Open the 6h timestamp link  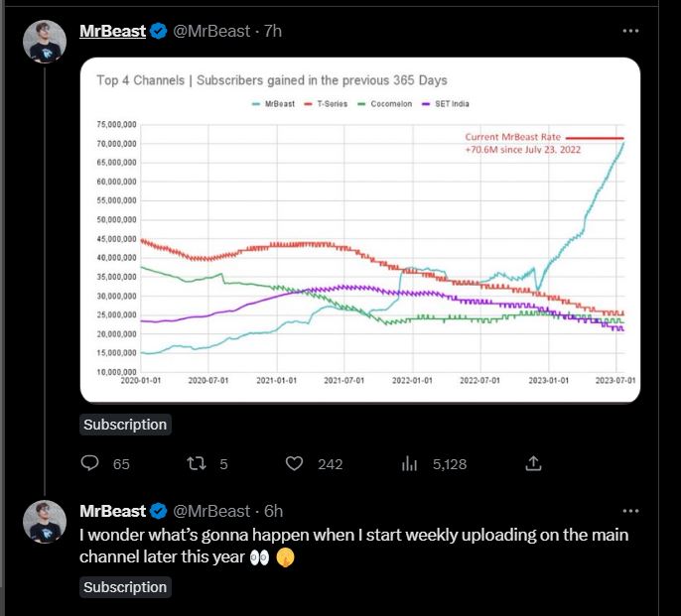tap(274, 511)
